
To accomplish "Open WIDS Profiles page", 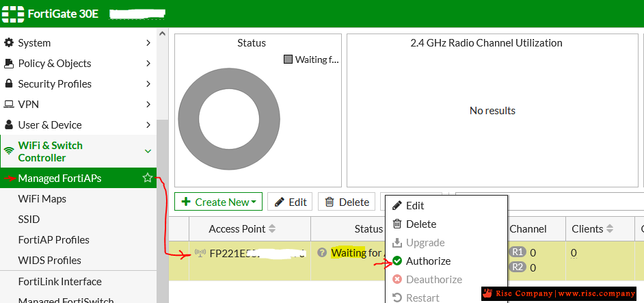I will coord(50,260).
